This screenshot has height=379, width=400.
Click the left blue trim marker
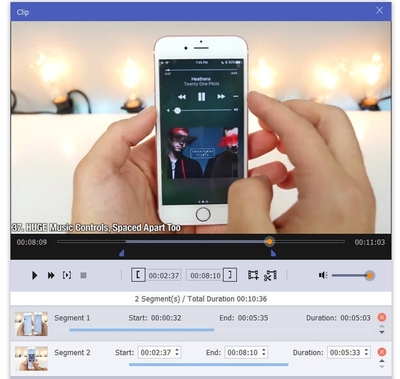coord(122,254)
